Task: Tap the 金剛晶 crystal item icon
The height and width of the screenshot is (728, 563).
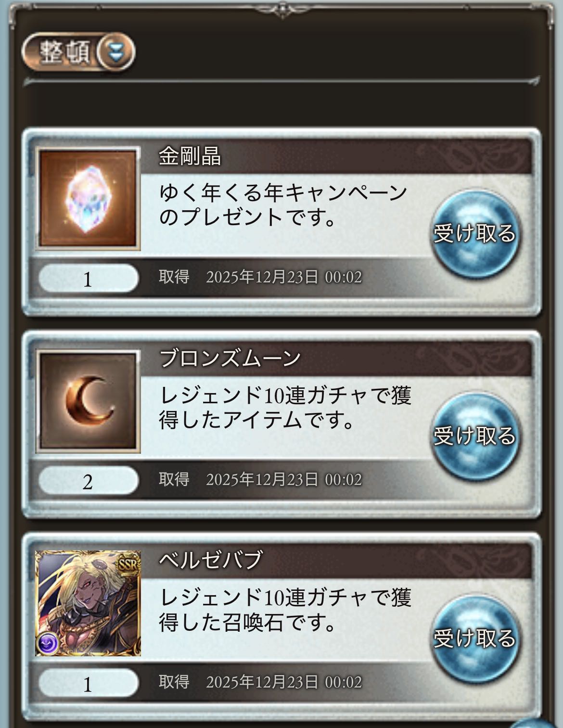Action: pos(88,199)
